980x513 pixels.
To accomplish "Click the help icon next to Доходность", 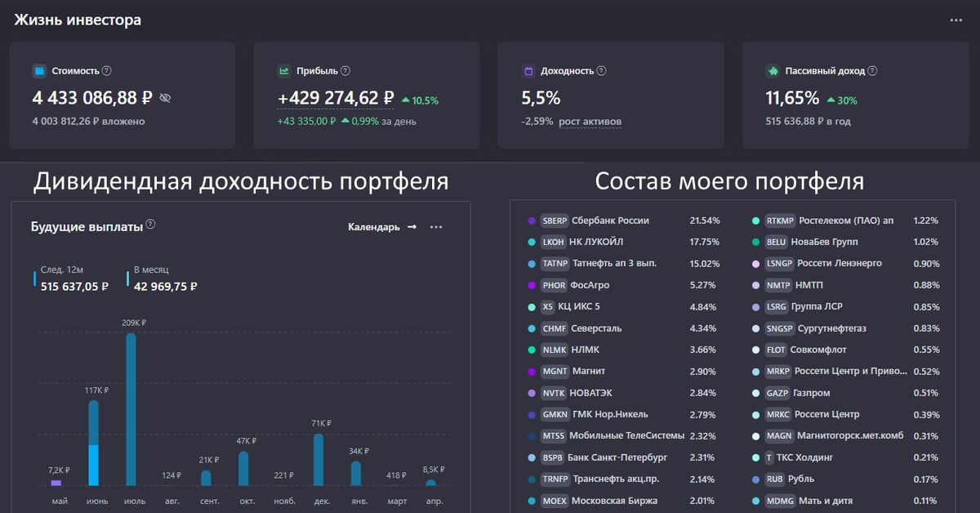I will click(602, 71).
